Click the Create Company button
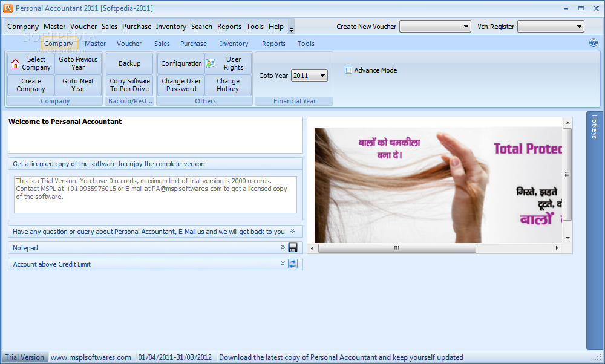Screen dimensions: 605x364 31,85
